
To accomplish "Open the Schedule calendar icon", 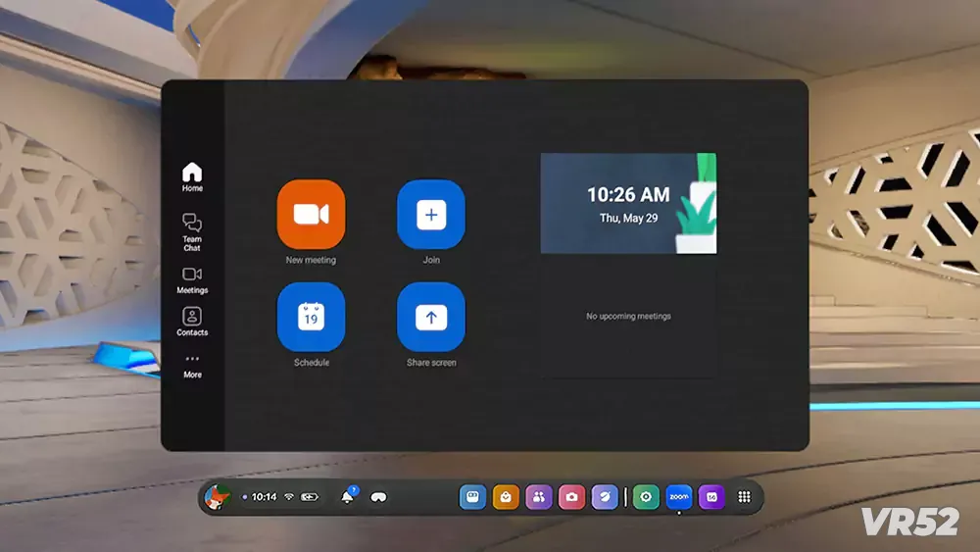I will click(x=311, y=317).
